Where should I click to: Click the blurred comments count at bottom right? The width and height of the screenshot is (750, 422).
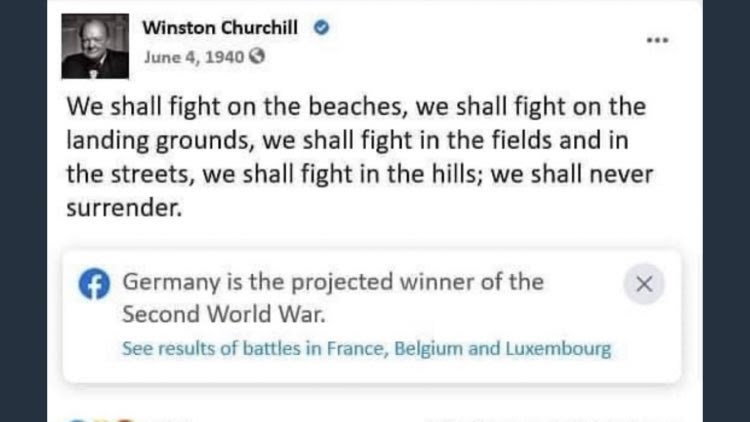tap(550, 420)
